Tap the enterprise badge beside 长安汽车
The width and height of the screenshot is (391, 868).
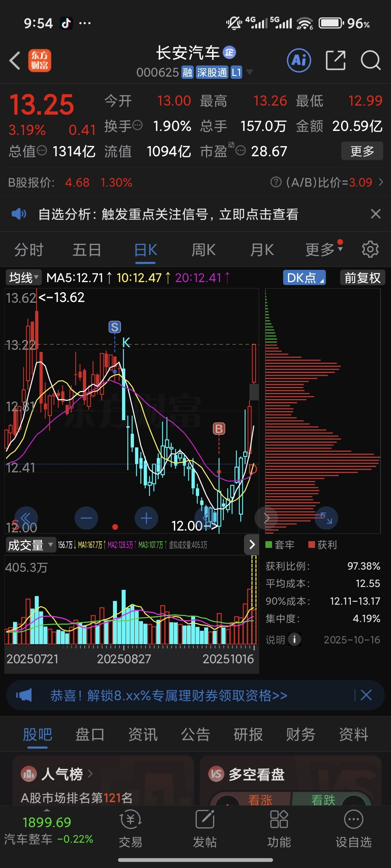pyautogui.click(x=229, y=52)
